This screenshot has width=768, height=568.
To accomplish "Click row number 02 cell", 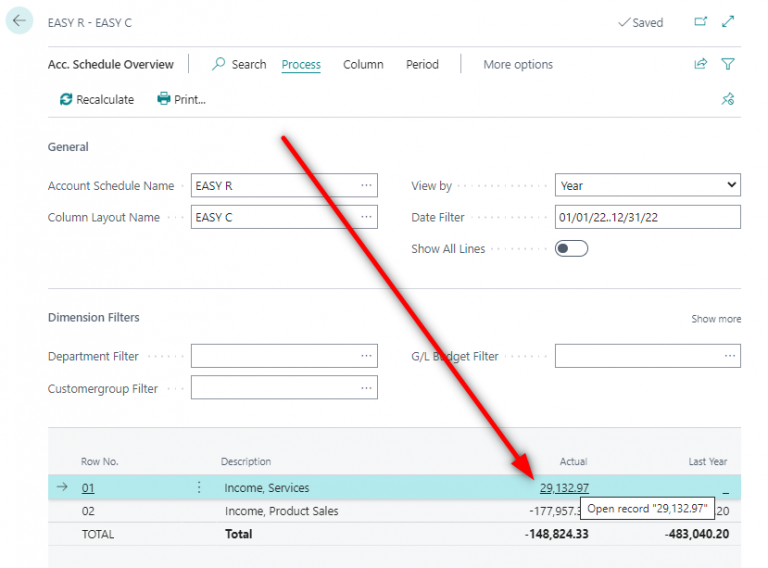I will (88, 511).
